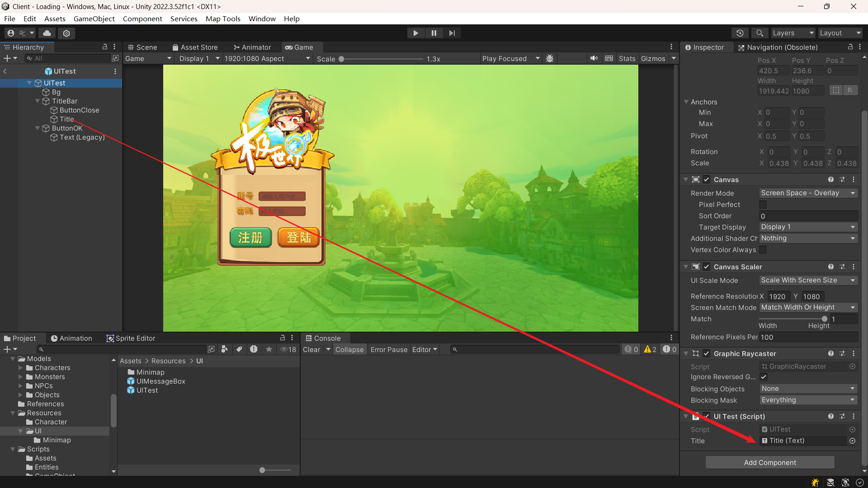Toggle the Pixel Perfect checkbox

[763, 205]
